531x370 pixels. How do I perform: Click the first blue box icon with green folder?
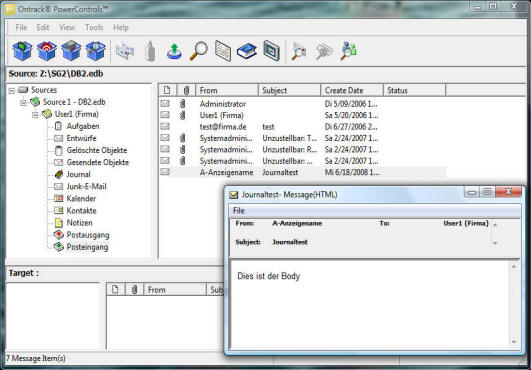click(x=22, y=51)
